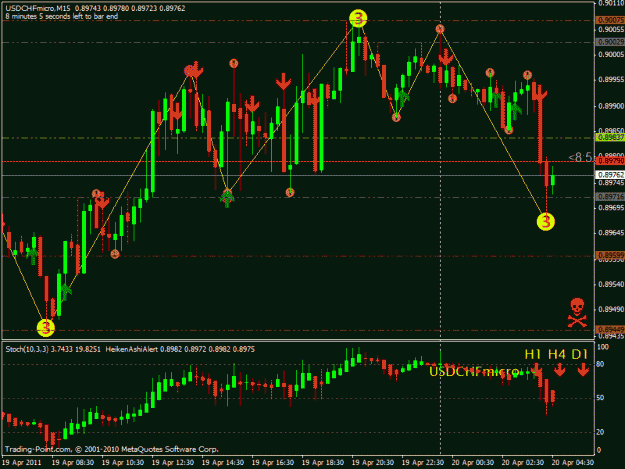The width and height of the screenshot is (625, 469).
Task: Click the 19 Apr 16:30 time label
Action: [x=273, y=463]
